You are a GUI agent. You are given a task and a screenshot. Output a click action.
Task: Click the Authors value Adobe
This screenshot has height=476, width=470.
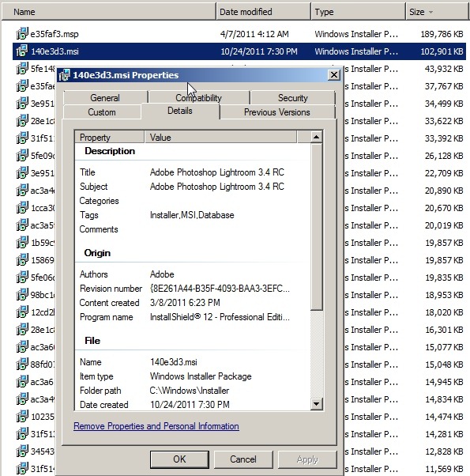pyautogui.click(x=162, y=274)
